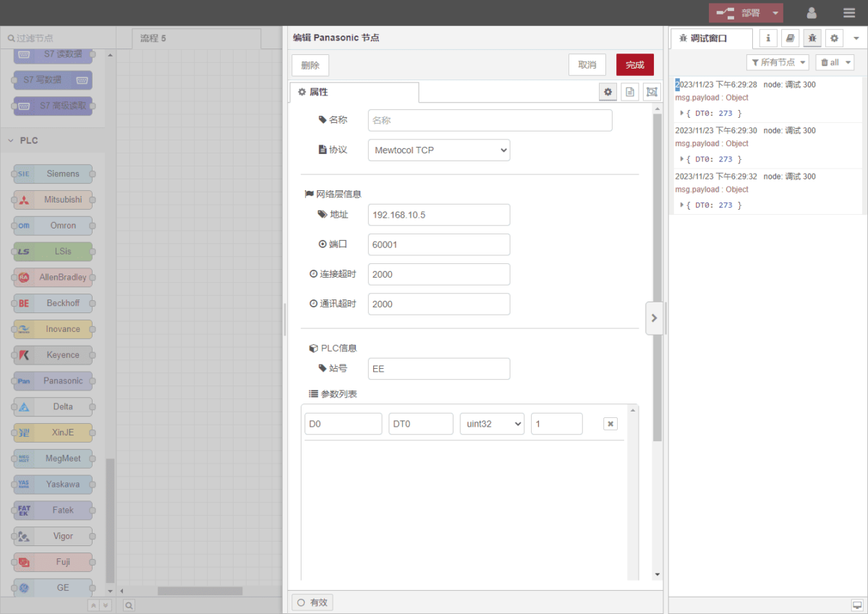Click the 完成 done button
The width and height of the screenshot is (868, 614).
pyautogui.click(x=634, y=65)
